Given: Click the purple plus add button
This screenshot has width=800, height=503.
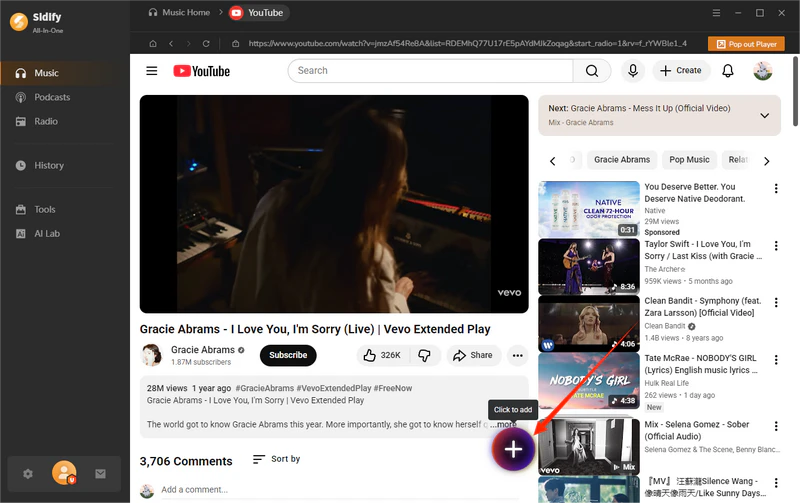Looking at the screenshot, I should [513, 449].
